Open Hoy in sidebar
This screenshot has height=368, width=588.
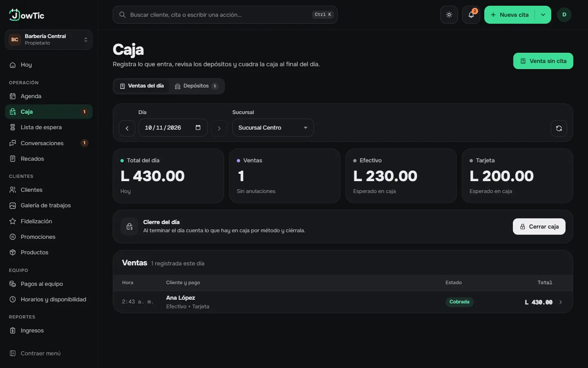coord(49,65)
